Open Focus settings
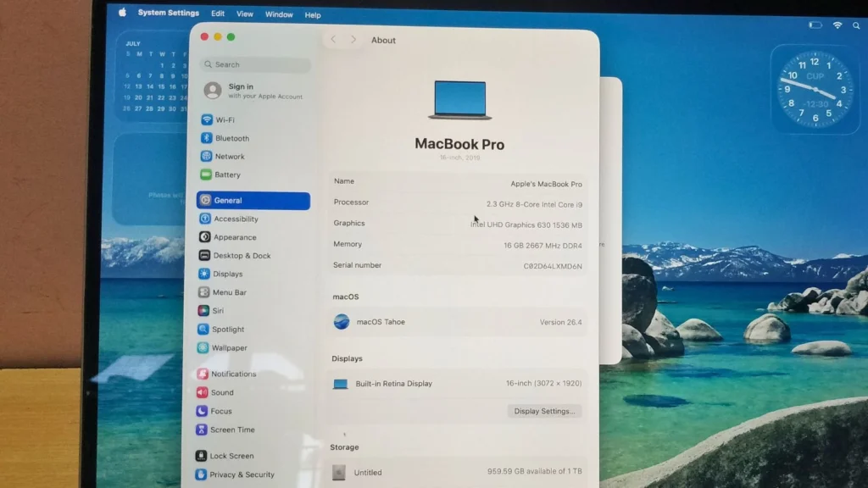Screen dimensions: 868x488 (214, 411)
